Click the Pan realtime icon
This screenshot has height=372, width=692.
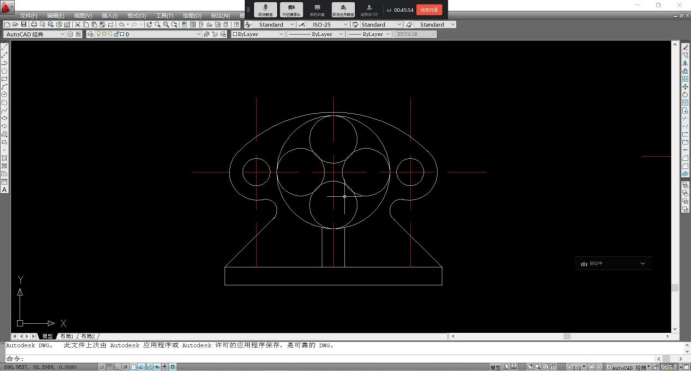[149, 25]
